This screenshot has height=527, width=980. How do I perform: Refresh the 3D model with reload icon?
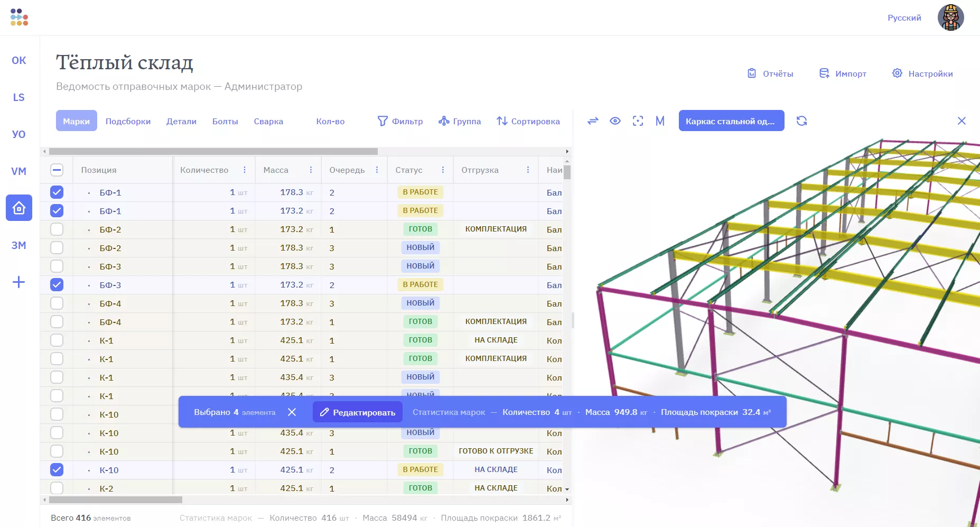tap(801, 121)
